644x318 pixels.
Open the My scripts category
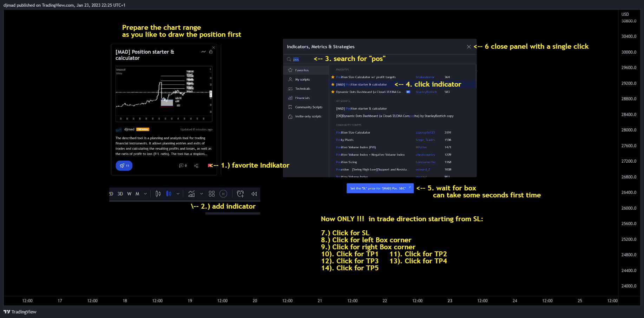coord(305,80)
